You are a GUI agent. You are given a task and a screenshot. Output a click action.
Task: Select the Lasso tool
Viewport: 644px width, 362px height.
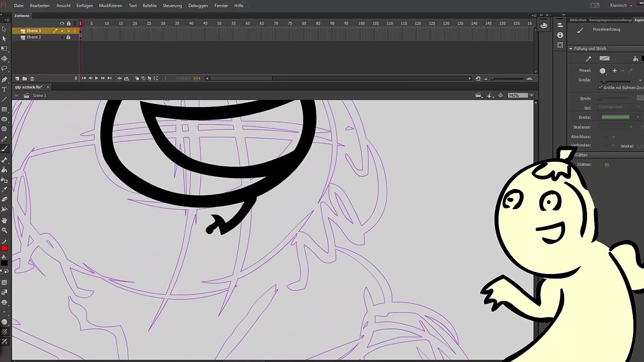pyautogui.click(x=4, y=68)
